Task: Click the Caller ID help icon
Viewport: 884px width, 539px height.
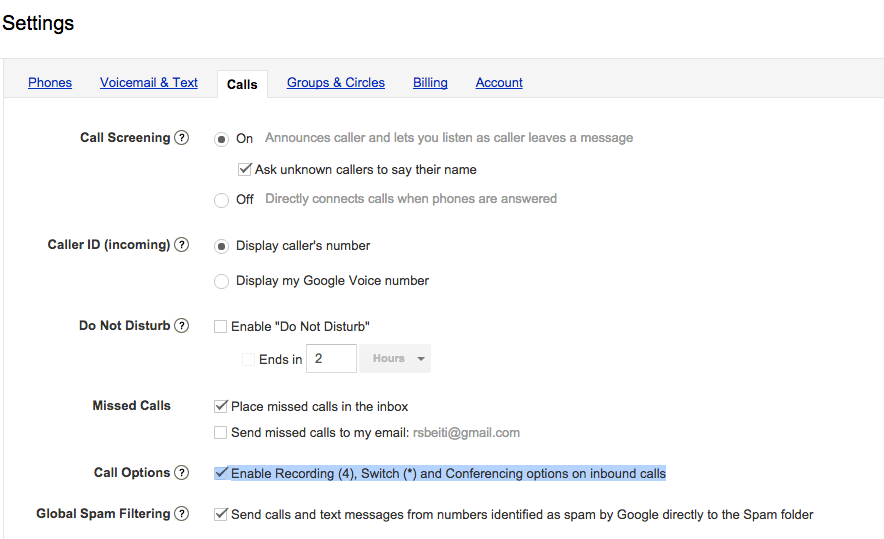Action: (181, 245)
